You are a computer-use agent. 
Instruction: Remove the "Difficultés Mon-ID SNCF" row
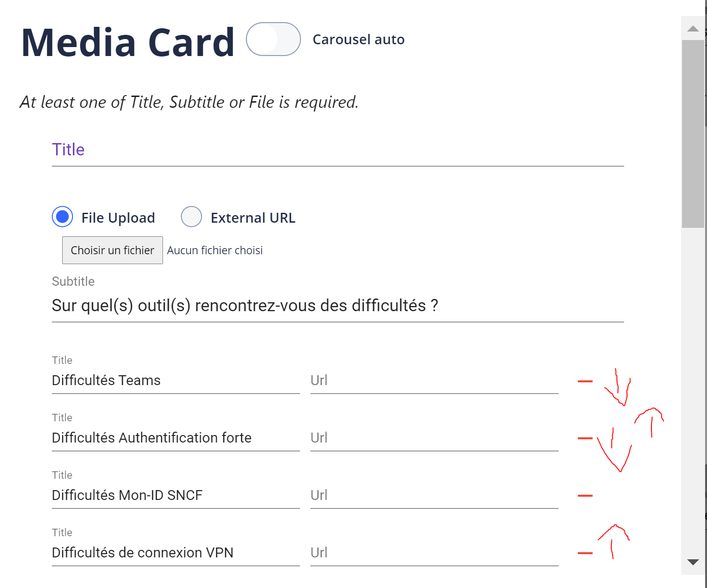click(585, 495)
